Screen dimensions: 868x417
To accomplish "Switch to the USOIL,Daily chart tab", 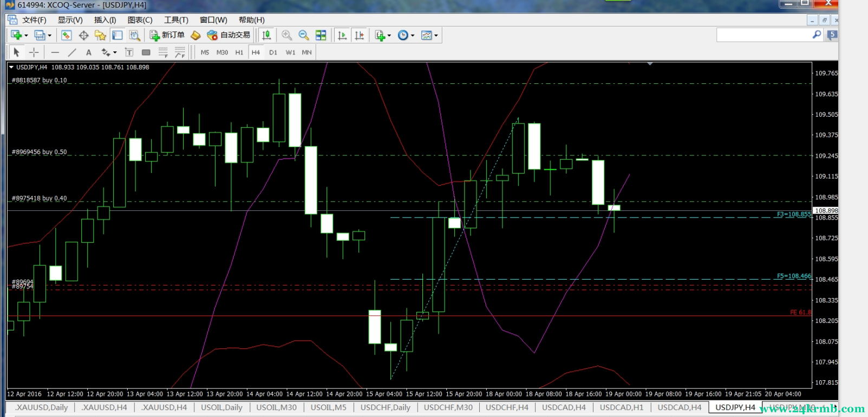I will pyautogui.click(x=221, y=407).
